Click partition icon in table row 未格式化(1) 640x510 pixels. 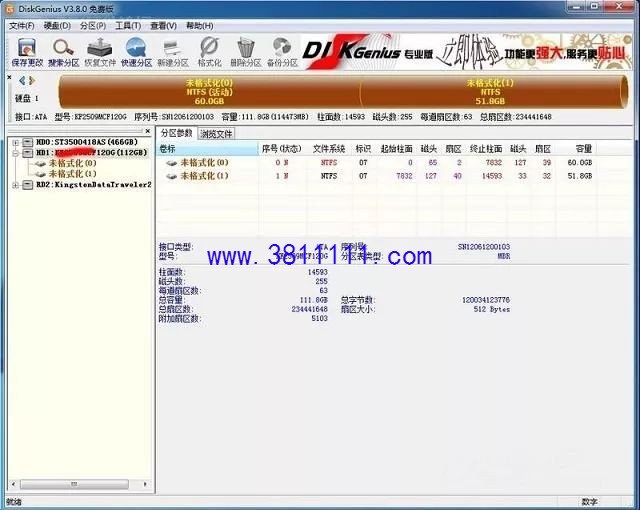[171, 176]
